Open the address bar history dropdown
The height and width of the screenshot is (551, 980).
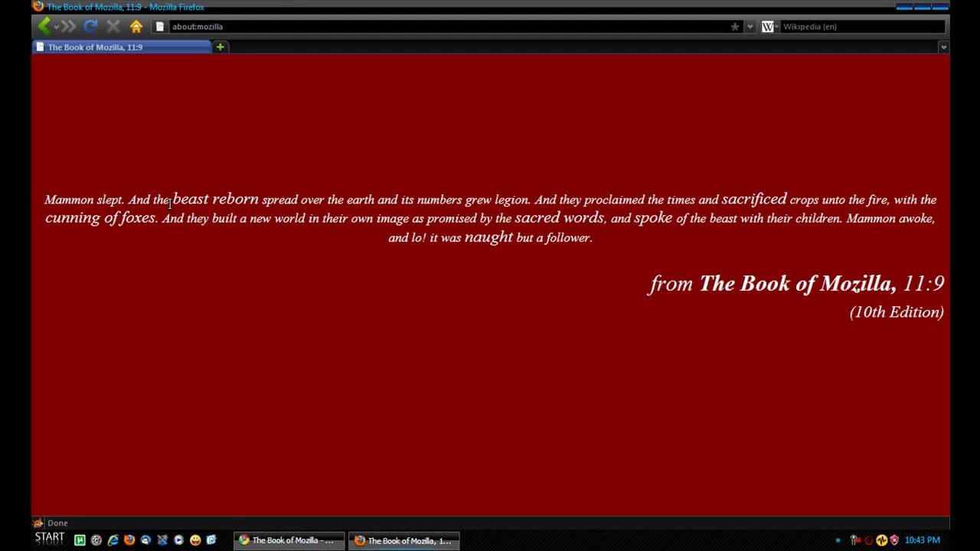[x=750, y=26]
